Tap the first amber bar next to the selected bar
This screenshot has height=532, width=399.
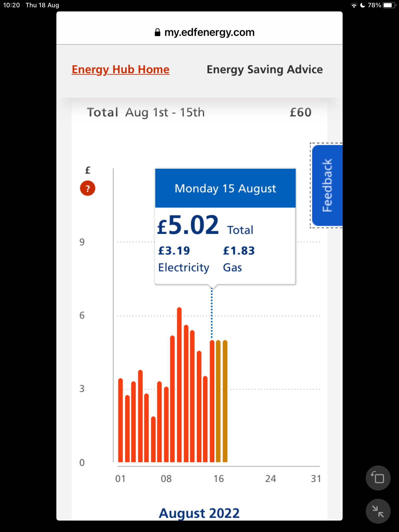tap(218, 401)
